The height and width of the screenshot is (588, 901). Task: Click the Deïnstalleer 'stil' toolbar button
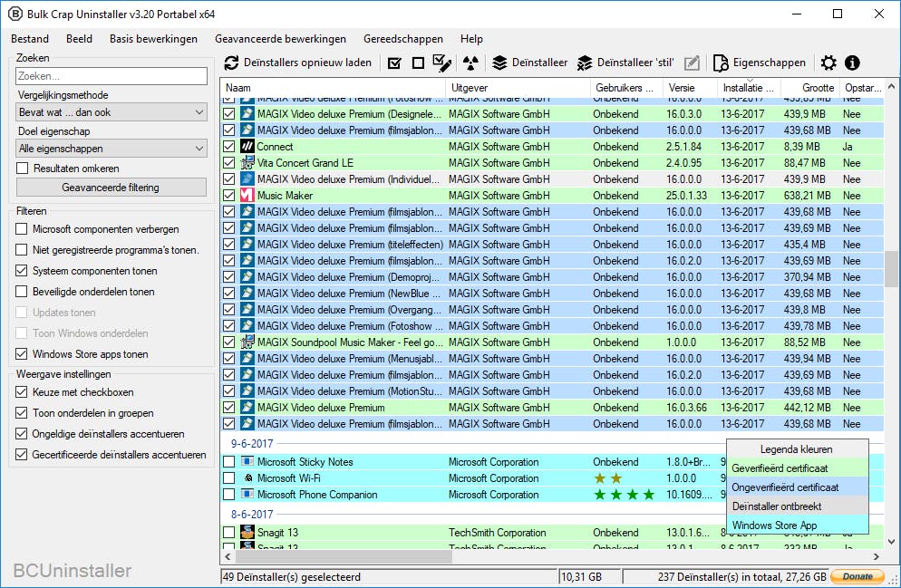tap(625, 63)
